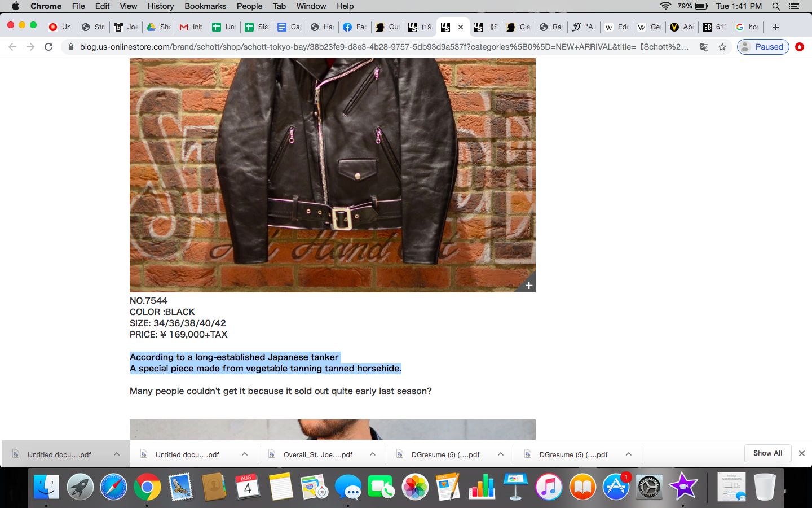Open the Help menu

[x=345, y=6]
